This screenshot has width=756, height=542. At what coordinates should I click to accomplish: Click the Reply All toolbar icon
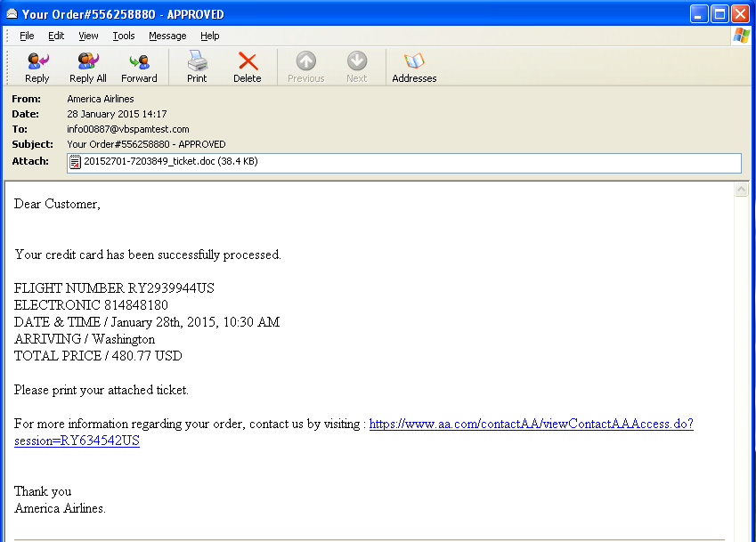coord(88,67)
